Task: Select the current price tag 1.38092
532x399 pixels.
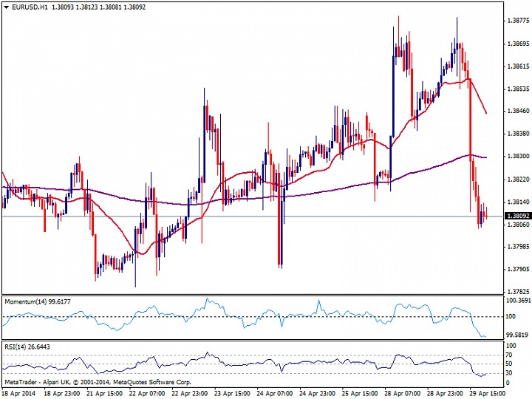Action: coord(518,216)
